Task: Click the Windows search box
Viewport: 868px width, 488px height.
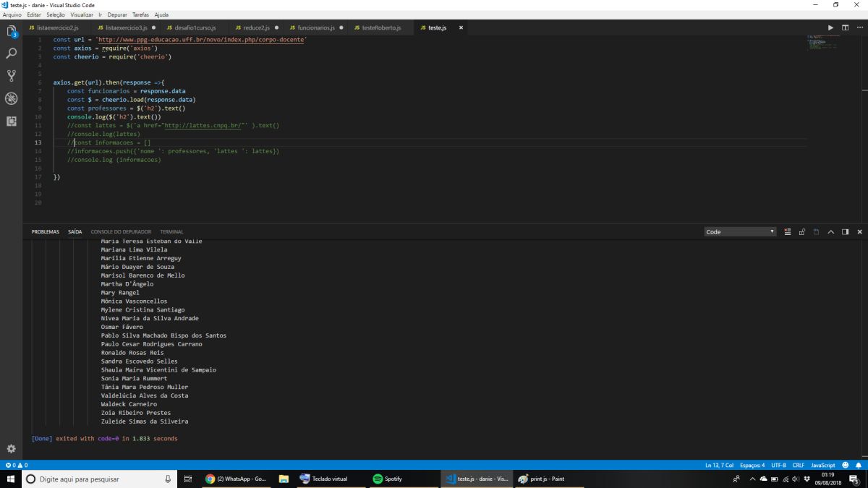Action: coord(99,479)
